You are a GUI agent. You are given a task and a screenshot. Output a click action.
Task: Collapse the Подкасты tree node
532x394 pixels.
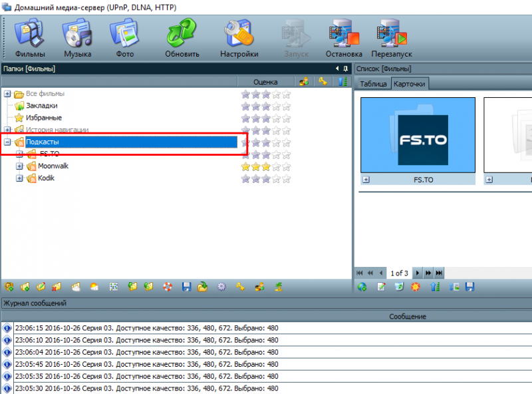point(7,142)
